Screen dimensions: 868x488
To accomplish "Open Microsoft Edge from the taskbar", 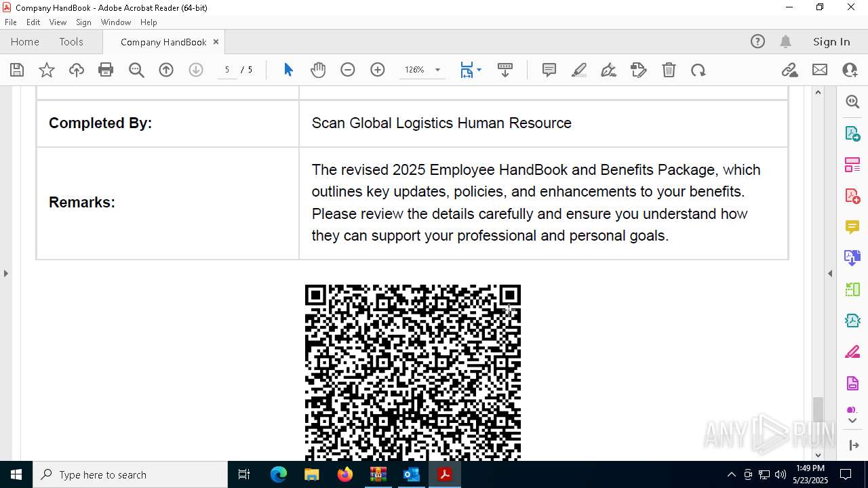I will pos(279,474).
